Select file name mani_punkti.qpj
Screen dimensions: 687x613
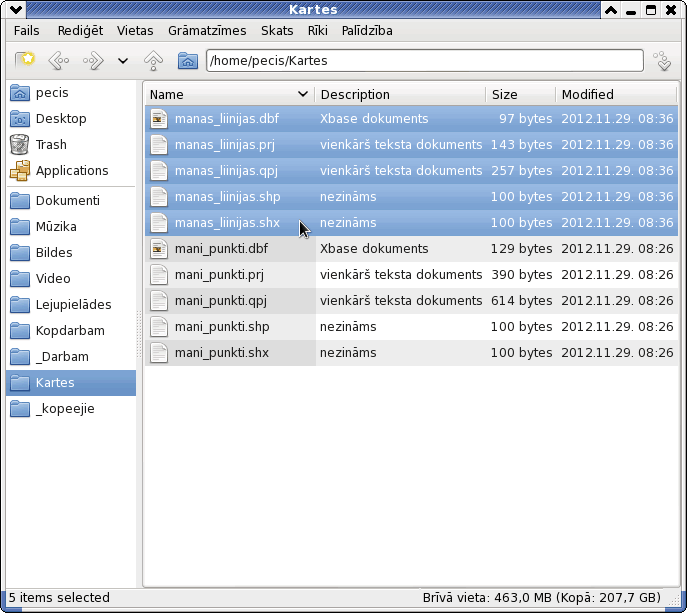coord(220,301)
